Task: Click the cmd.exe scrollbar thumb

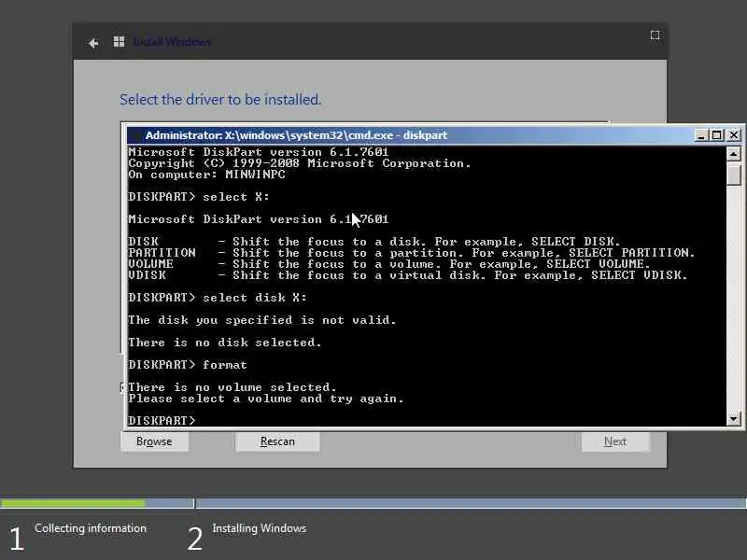Action: pyautogui.click(x=734, y=174)
